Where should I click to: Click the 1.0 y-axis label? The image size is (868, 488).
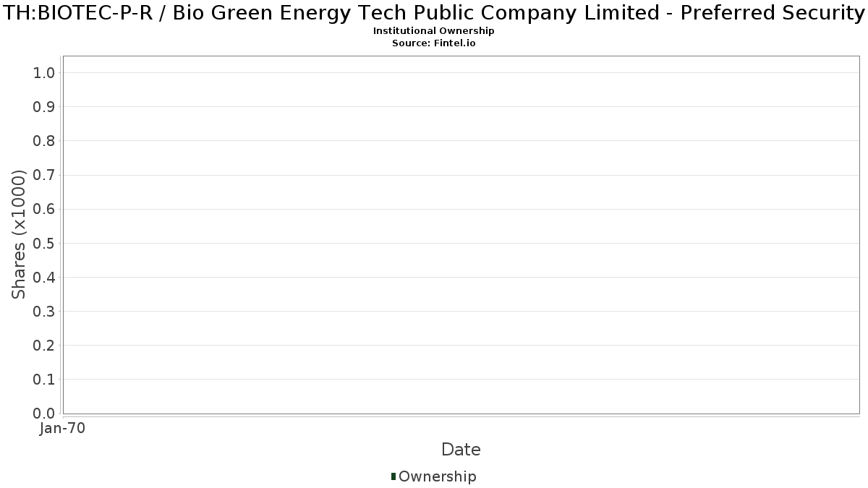pyautogui.click(x=44, y=73)
